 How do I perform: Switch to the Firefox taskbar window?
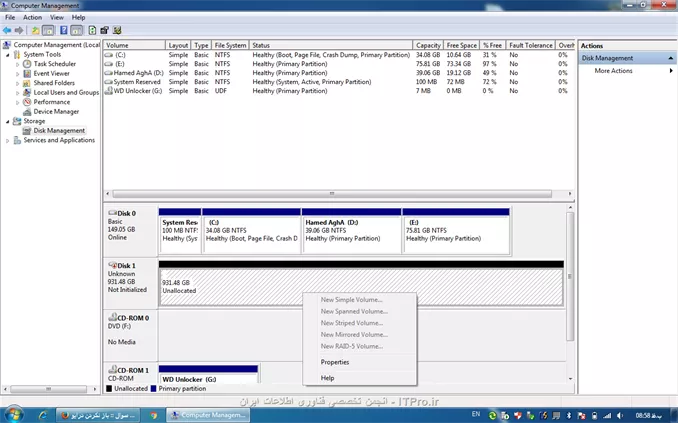point(98,415)
